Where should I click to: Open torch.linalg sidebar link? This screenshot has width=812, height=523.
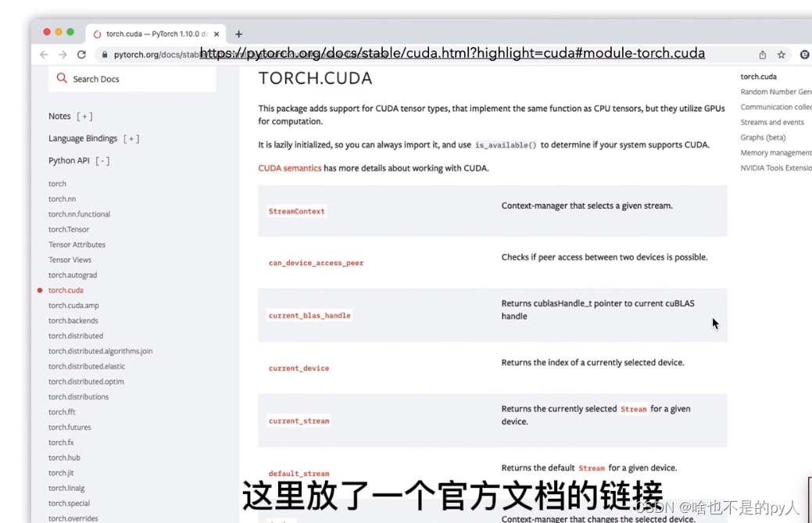[x=66, y=488]
